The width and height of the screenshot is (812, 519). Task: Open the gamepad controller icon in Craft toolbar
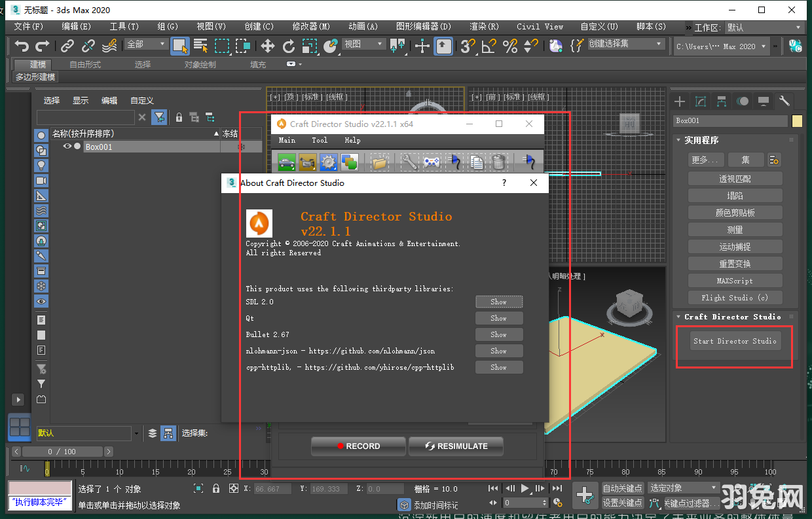pyautogui.click(x=430, y=162)
